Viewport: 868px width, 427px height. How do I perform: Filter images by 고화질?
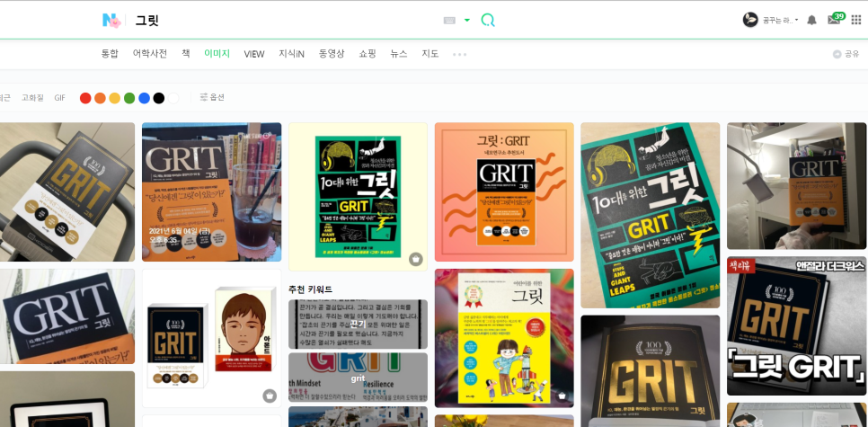(x=32, y=98)
